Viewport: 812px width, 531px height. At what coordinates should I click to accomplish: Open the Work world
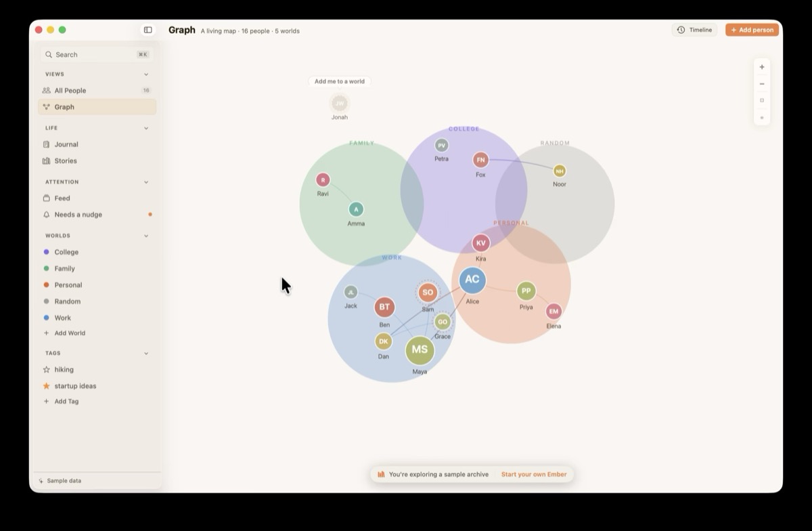[97, 318]
